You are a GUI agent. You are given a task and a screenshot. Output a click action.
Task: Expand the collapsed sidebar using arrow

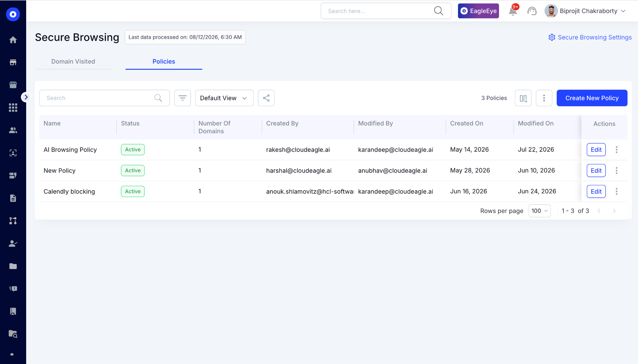coord(26,97)
